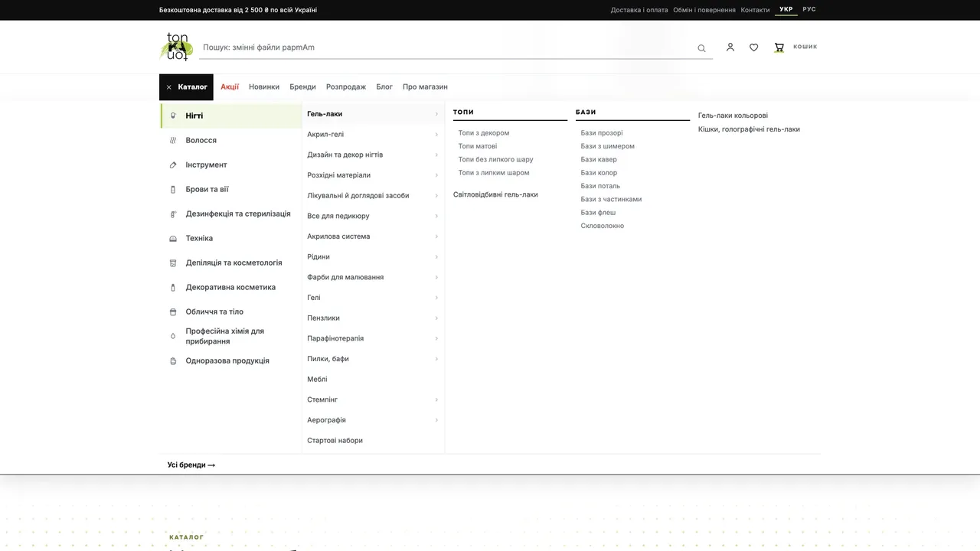Expand the Рідини submenu arrow
This screenshot has width=980, height=551.
coord(436,257)
